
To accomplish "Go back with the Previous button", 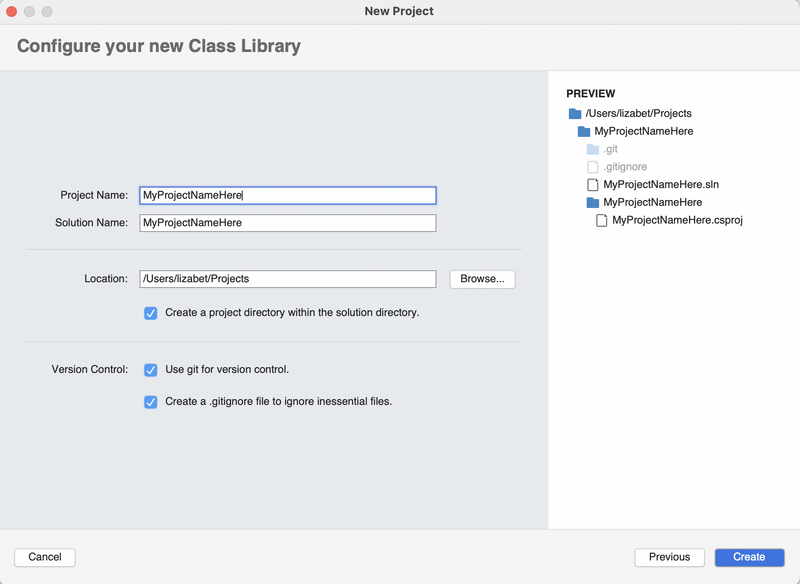I will pyautogui.click(x=669, y=557).
